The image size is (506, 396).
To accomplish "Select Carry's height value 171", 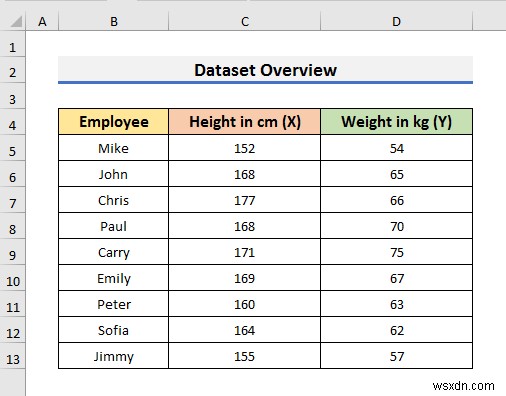I will (245, 252).
